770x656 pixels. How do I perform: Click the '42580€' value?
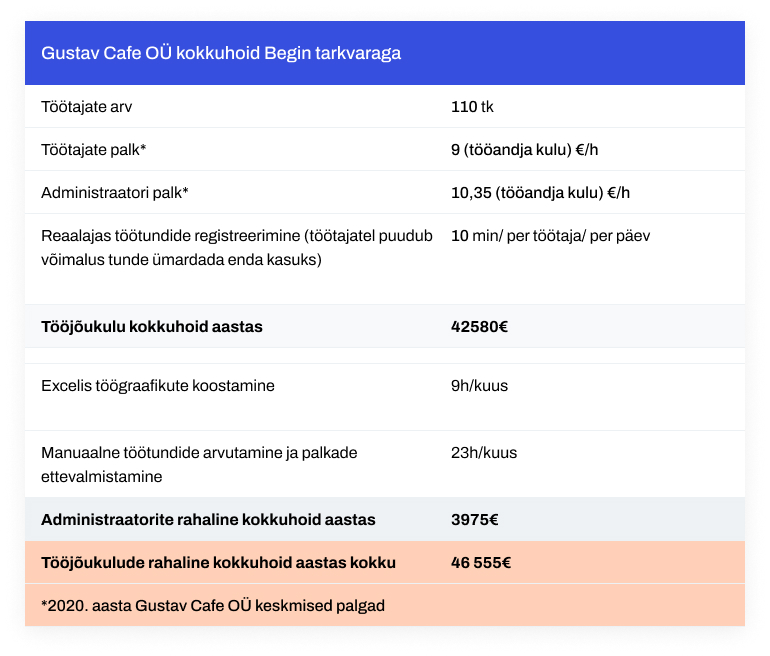479,327
